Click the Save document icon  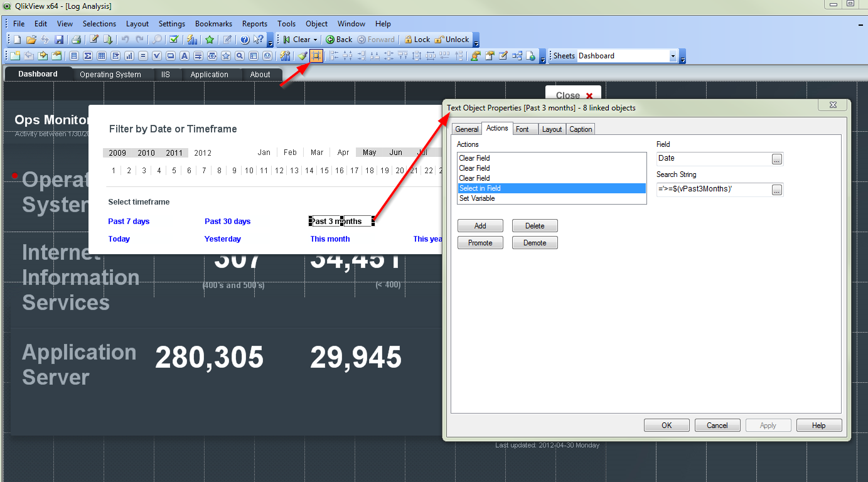coord(59,40)
